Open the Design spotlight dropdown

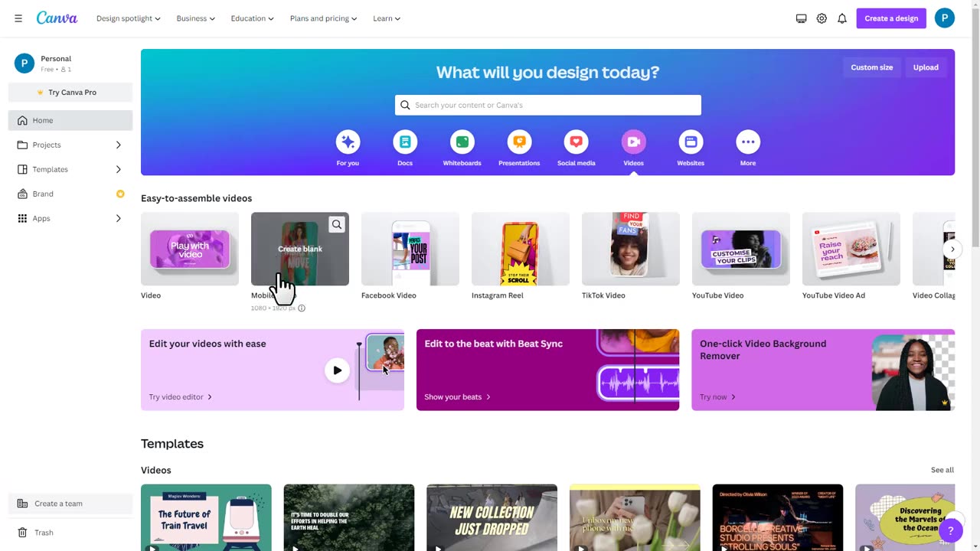coord(129,18)
